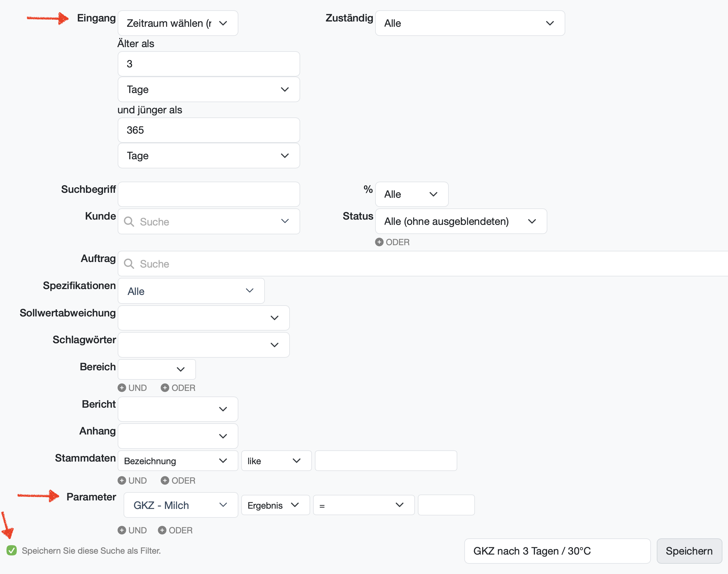Screen dimensions: 728x574
Task: Click the magnifier icon in the Kunde field
Action: 129,221
